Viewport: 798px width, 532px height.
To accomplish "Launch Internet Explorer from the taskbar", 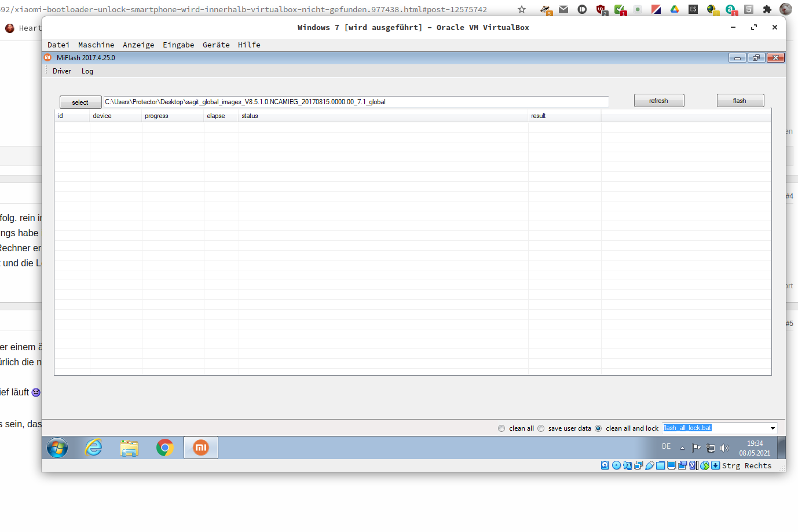I will point(93,447).
